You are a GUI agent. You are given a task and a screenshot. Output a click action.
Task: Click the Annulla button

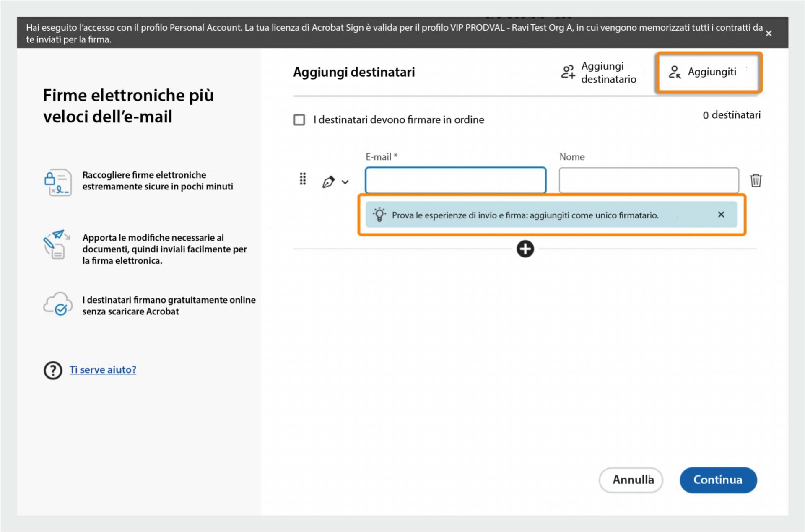(631, 480)
